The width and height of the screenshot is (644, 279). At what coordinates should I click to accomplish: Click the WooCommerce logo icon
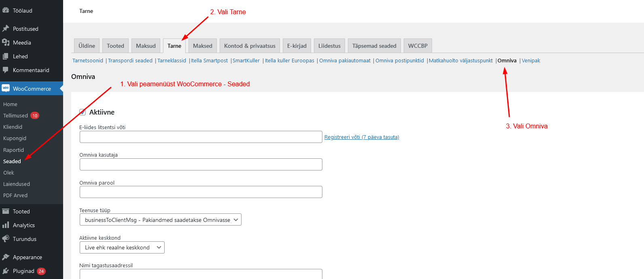click(6, 88)
